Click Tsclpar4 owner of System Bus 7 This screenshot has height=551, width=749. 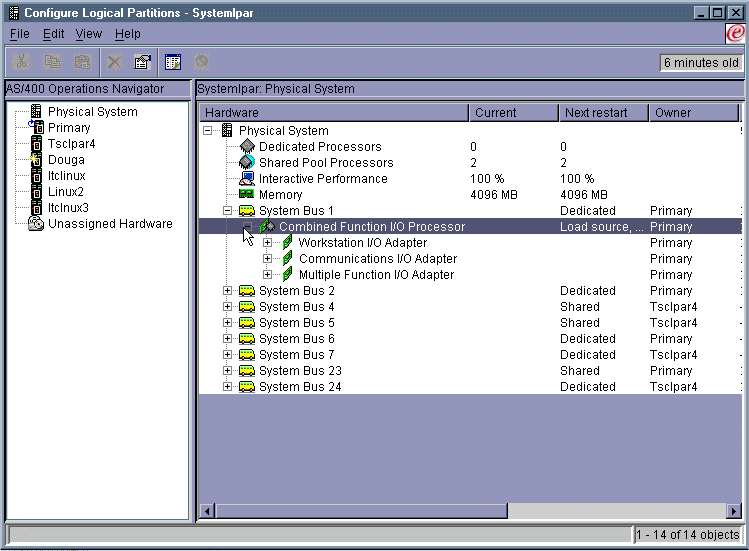click(x=673, y=355)
